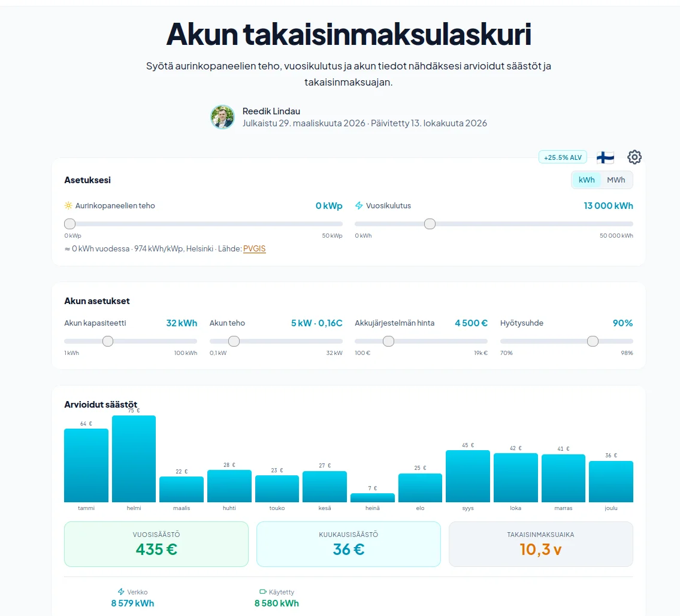
Task: Click the marras bar in savings chart
Action: click(x=563, y=478)
